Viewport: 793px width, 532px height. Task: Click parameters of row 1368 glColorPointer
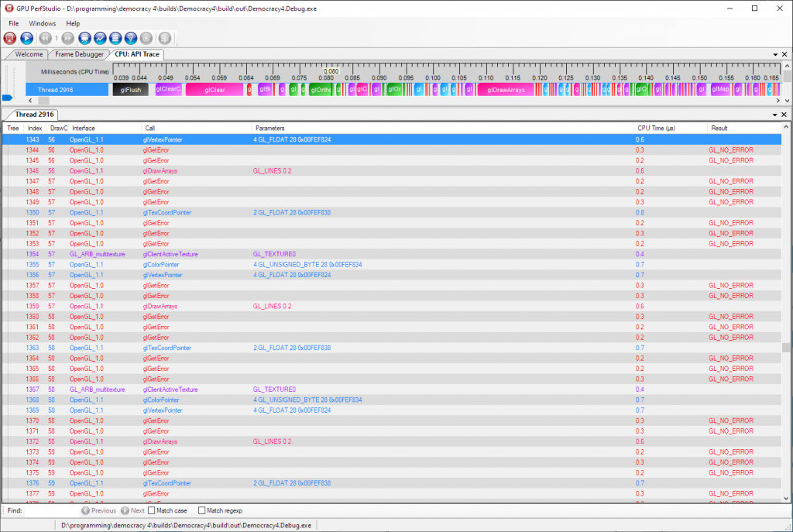pyautogui.click(x=307, y=400)
